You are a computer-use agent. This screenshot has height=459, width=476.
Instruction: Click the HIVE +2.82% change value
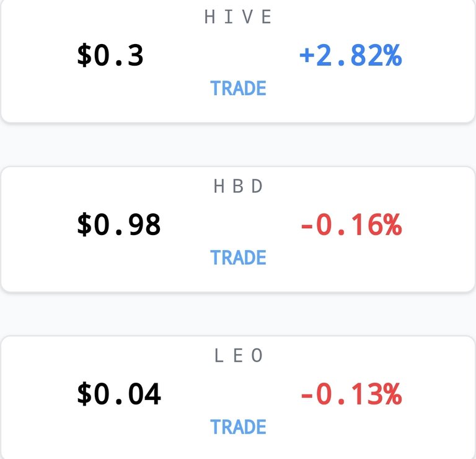click(x=351, y=55)
